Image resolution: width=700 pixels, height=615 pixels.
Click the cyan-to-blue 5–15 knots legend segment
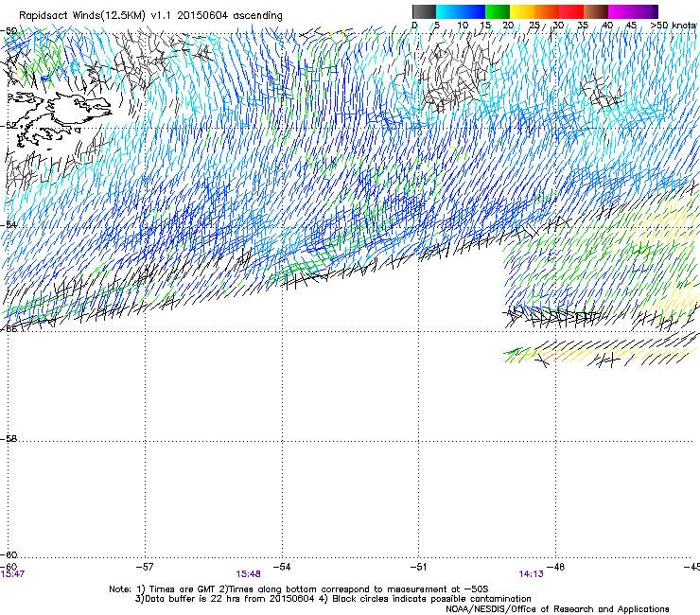461,11
